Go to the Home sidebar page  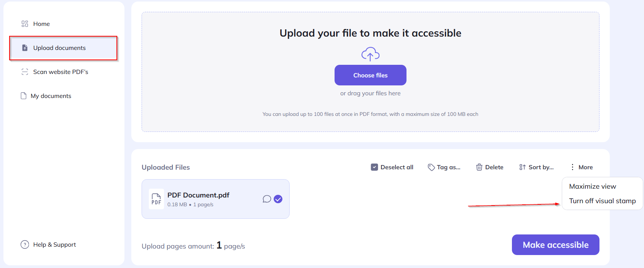[x=41, y=24]
